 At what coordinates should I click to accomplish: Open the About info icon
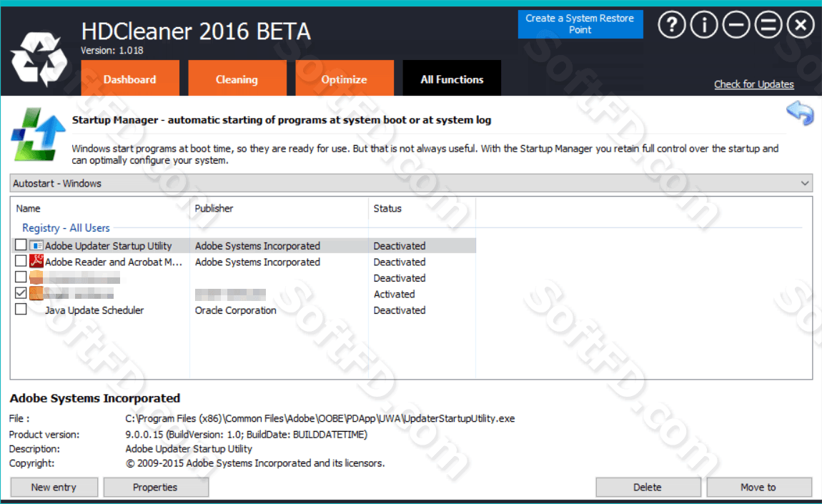(x=703, y=24)
